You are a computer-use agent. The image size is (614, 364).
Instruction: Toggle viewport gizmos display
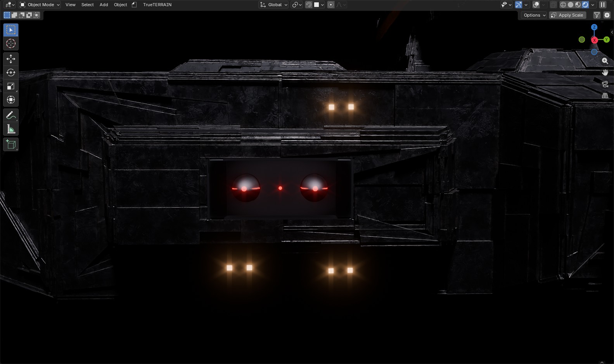pyautogui.click(x=519, y=5)
